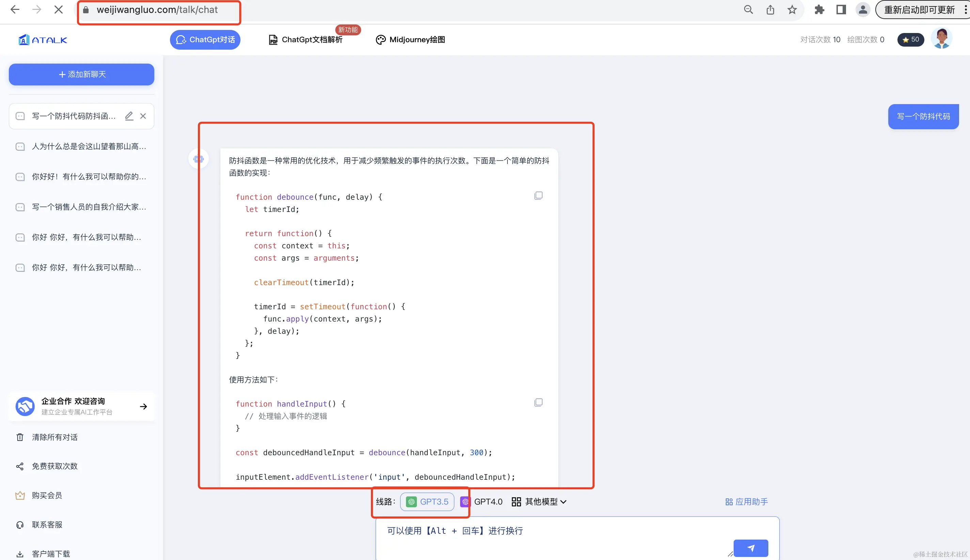Viewport: 970px width, 560px height.
Task: Delete the first chat with X icon
Action: [143, 116]
